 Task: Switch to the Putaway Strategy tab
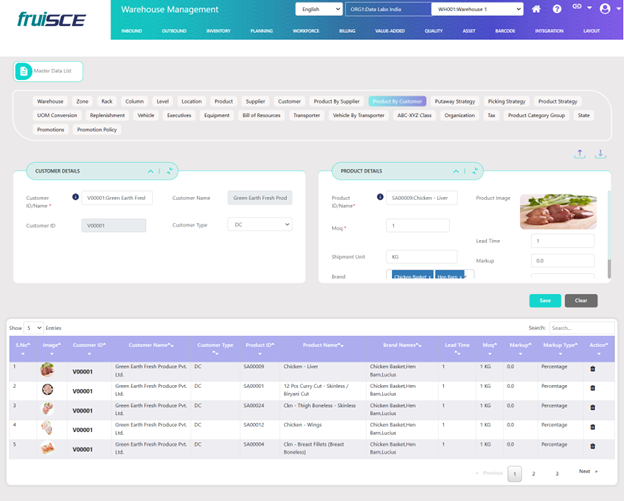(x=455, y=101)
